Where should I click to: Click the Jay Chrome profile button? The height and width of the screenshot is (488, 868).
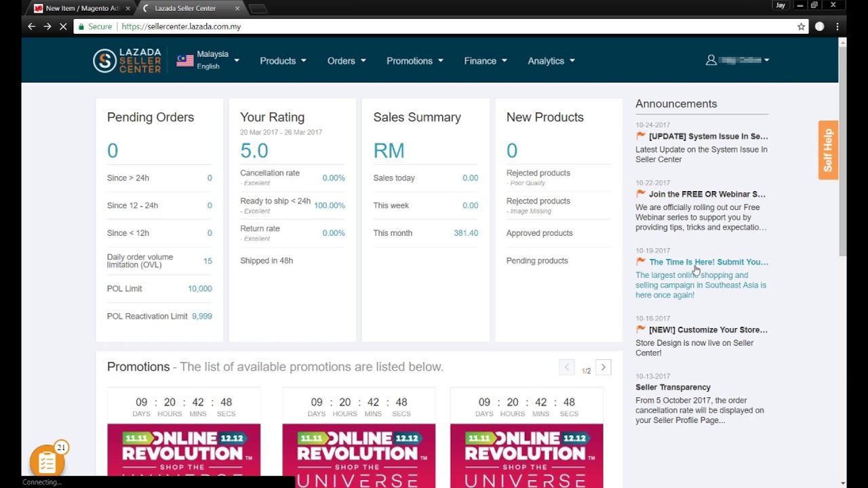tap(781, 5)
